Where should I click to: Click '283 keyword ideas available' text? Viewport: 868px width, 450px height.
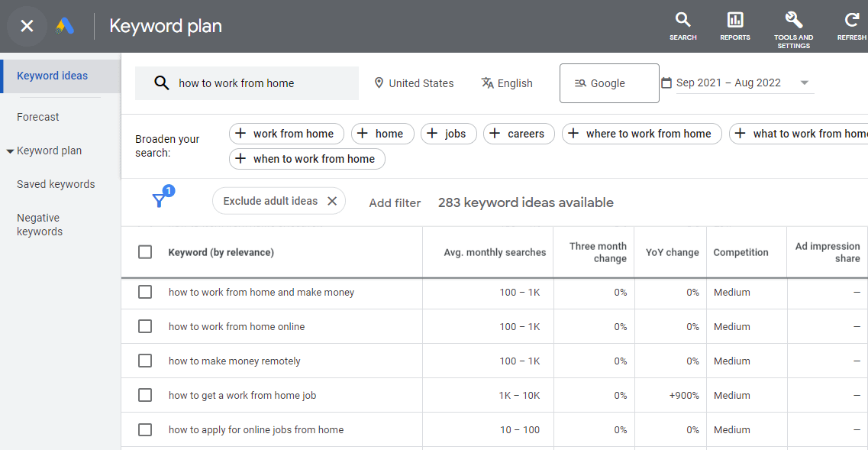click(526, 202)
